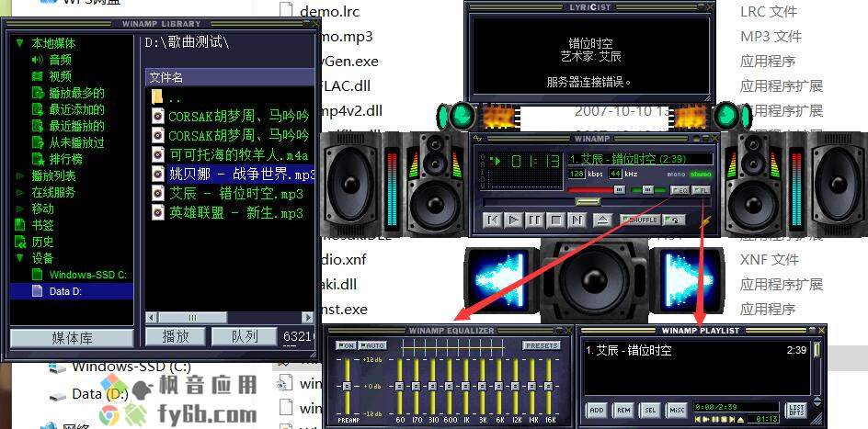
Task: Click the seek bar position handle
Action: 588,202
